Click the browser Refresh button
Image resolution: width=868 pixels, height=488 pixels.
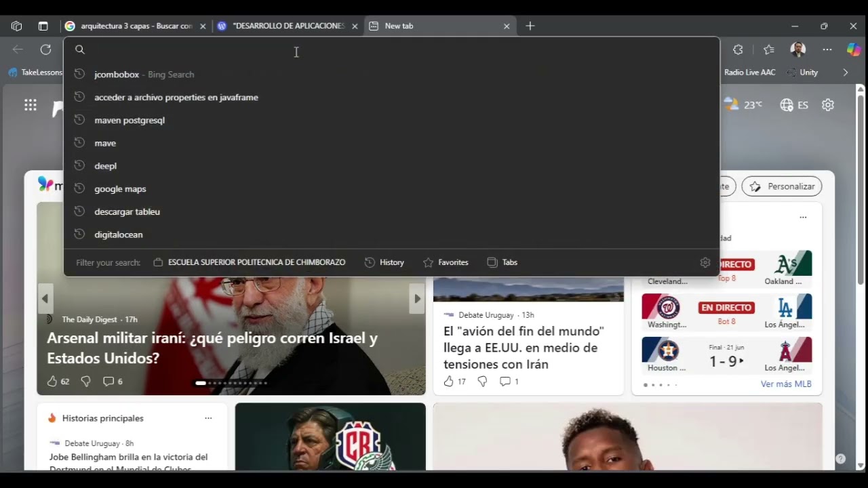pos(45,49)
